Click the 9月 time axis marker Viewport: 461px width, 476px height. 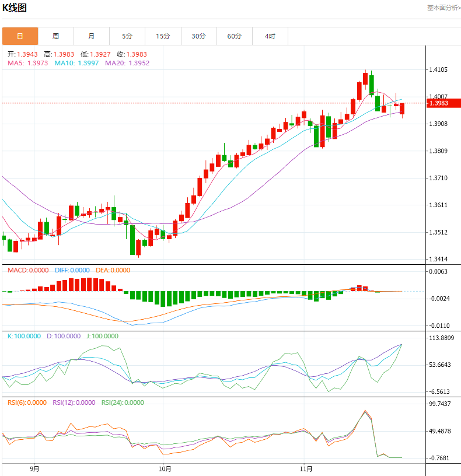(x=34, y=468)
